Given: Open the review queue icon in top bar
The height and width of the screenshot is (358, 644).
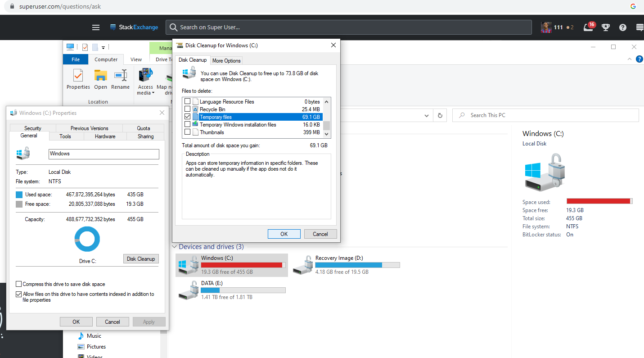Looking at the screenshot, I should pos(639,27).
